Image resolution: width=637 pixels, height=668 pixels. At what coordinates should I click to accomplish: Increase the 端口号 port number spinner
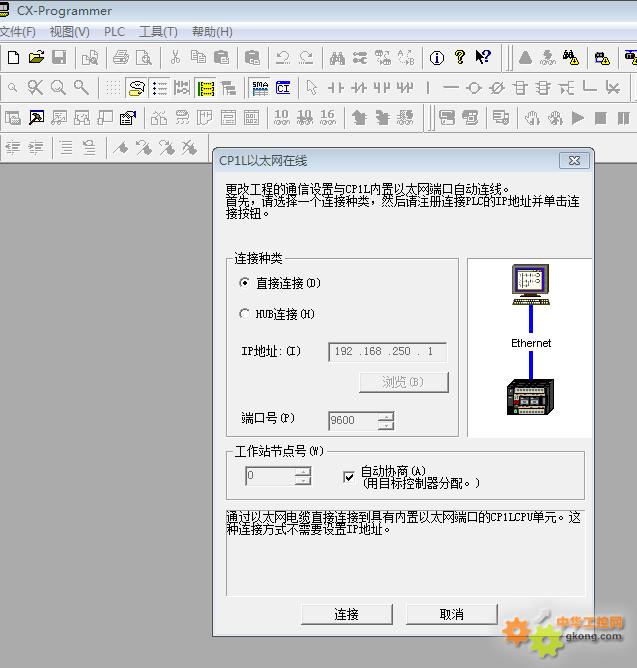click(x=386, y=416)
